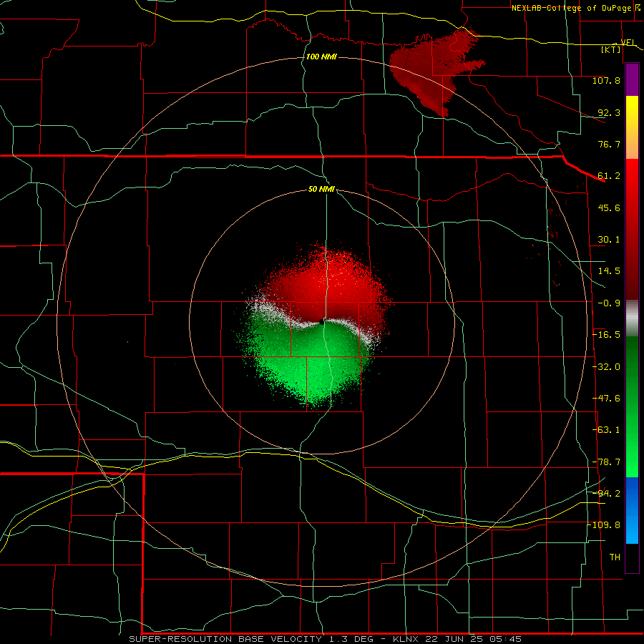This screenshot has width=644, height=644.
Task: Click the 14.5 scale value
Action: [x=609, y=271]
